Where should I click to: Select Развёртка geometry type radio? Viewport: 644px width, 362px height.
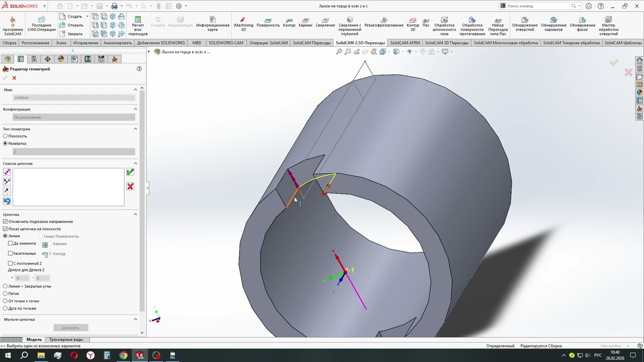(6, 143)
